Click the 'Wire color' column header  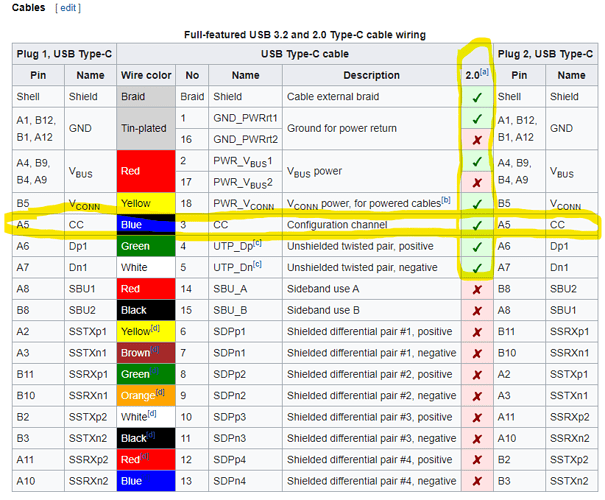(x=146, y=75)
